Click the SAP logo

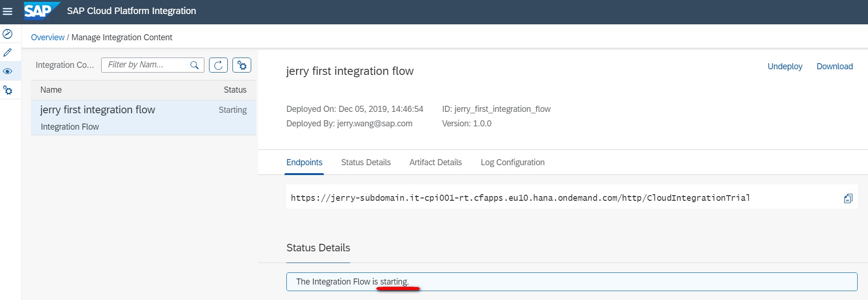click(41, 11)
